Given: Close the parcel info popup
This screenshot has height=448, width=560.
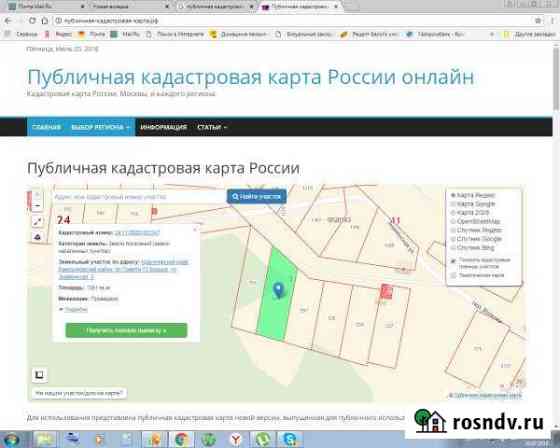Looking at the screenshot, I should coord(195,229).
